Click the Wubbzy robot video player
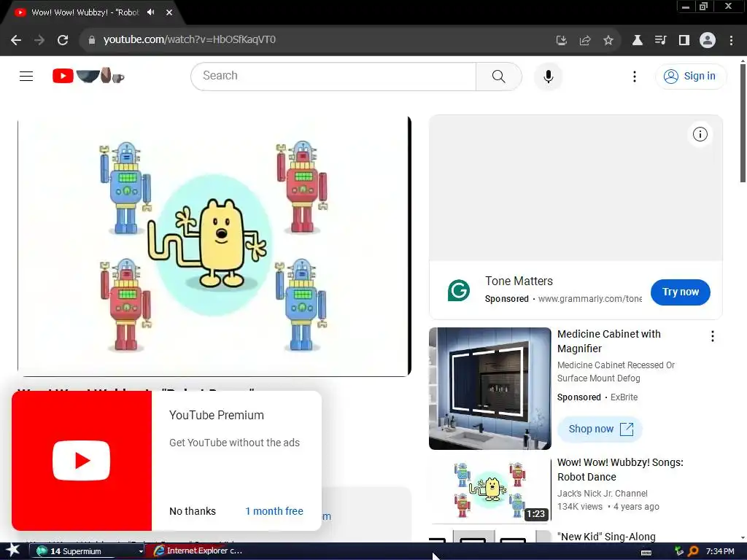The width and height of the screenshot is (747, 560). coord(214,246)
